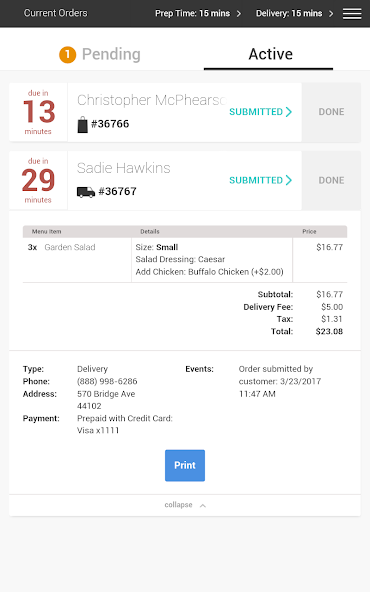
Task: Print the order receipt
Action: [x=185, y=466]
